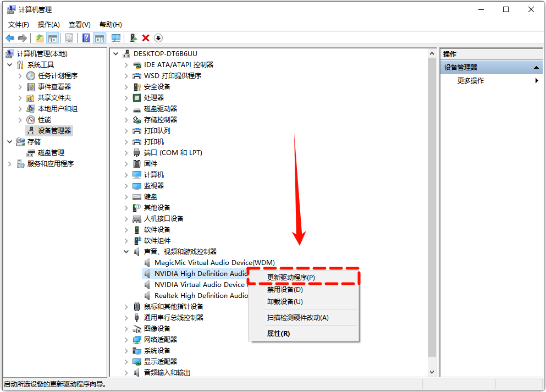
Task: Expand the 显示适配器 device category
Action: coord(126,362)
